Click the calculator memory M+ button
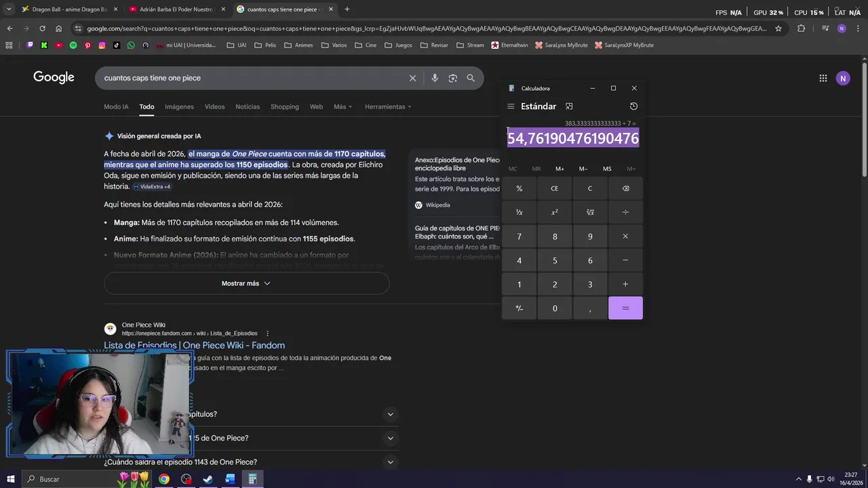This screenshot has width=868, height=488. tap(559, 169)
